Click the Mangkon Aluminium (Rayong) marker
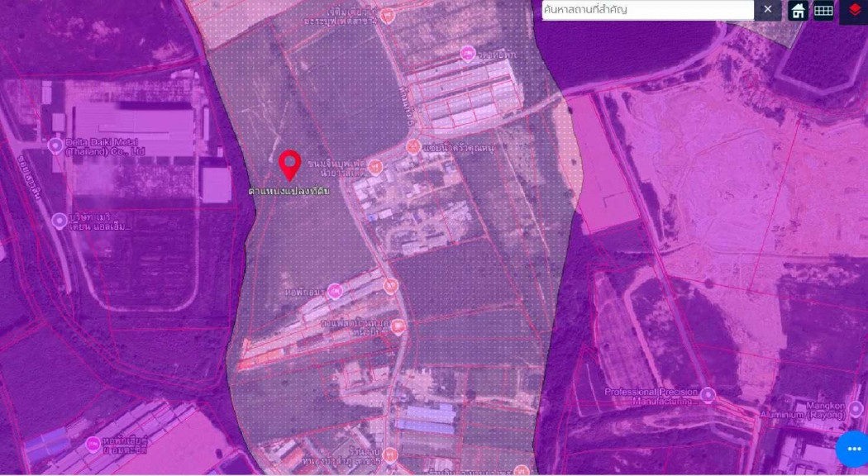 [854, 410]
